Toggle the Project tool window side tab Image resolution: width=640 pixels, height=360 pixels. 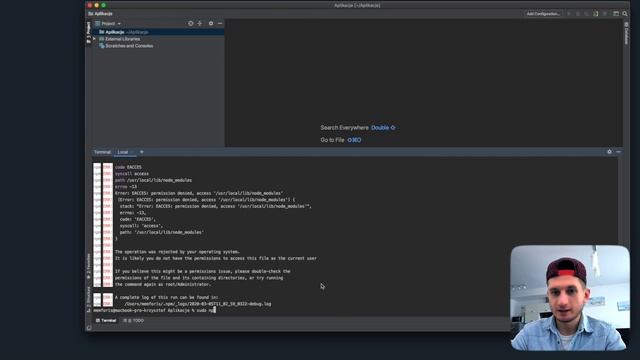tap(88, 33)
